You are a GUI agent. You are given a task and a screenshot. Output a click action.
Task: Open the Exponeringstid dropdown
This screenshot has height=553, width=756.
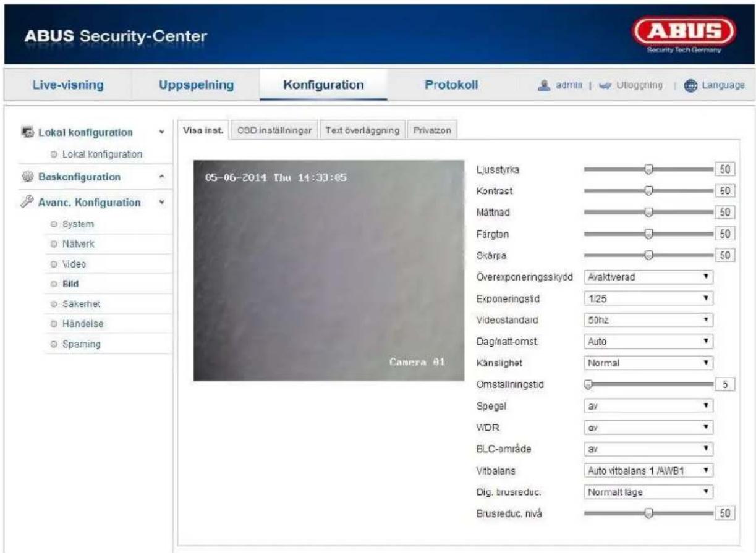tap(648, 299)
